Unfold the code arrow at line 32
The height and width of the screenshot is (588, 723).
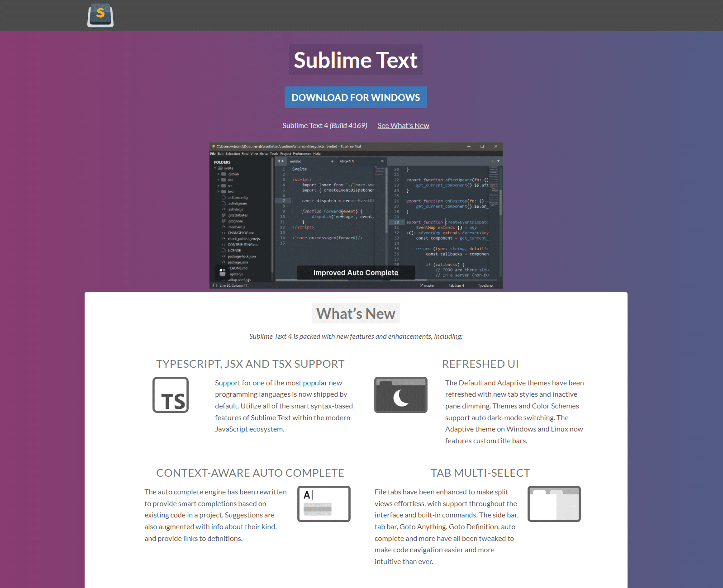tap(407, 233)
